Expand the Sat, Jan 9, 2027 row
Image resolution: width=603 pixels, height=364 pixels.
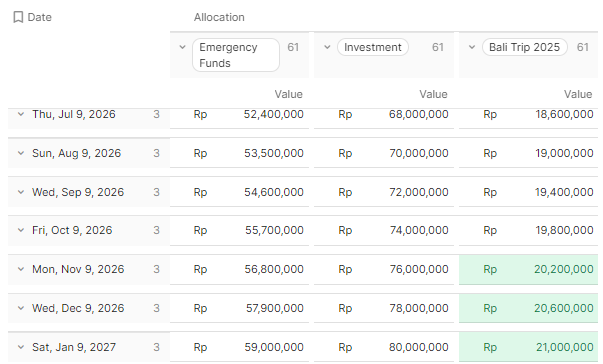[21, 347]
